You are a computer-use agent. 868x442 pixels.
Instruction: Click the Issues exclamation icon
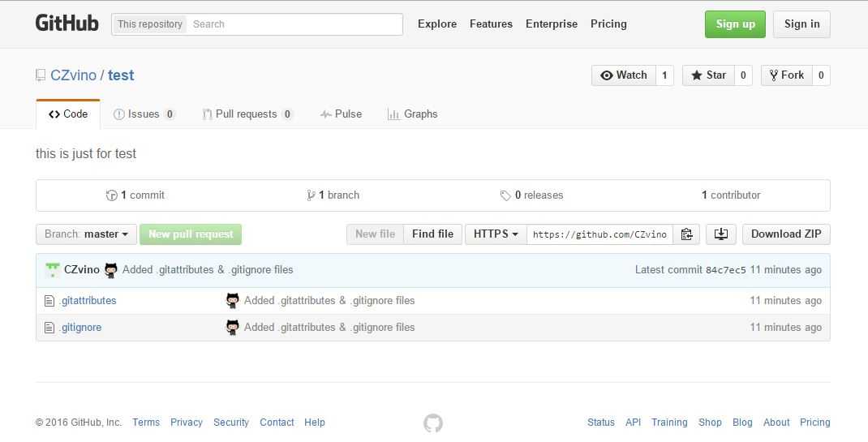(x=118, y=114)
